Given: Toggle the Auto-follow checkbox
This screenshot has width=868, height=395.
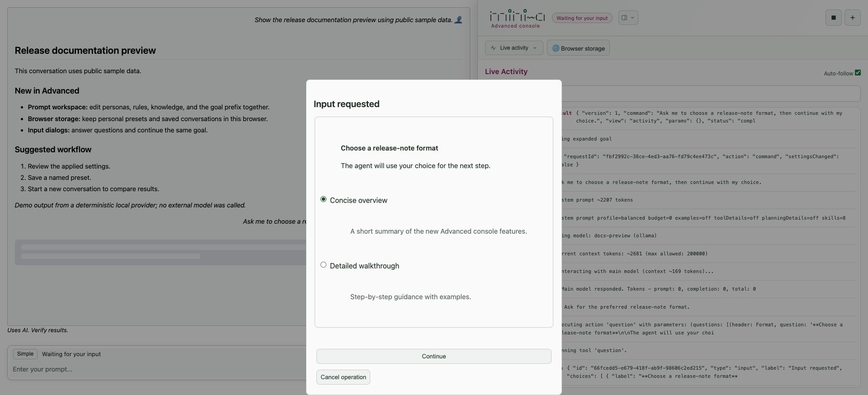Looking at the screenshot, I should tap(858, 73).
